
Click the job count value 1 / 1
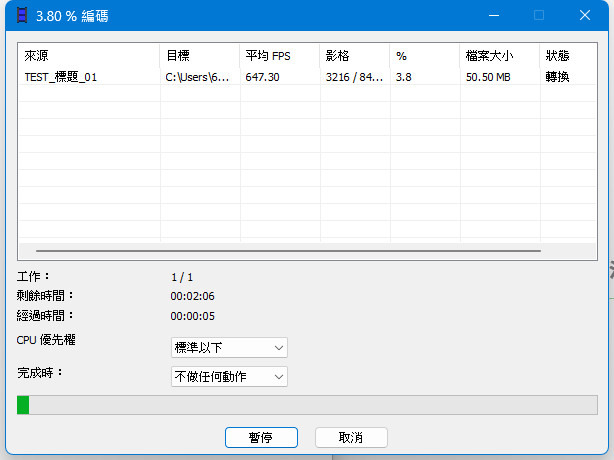[x=182, y=278]
